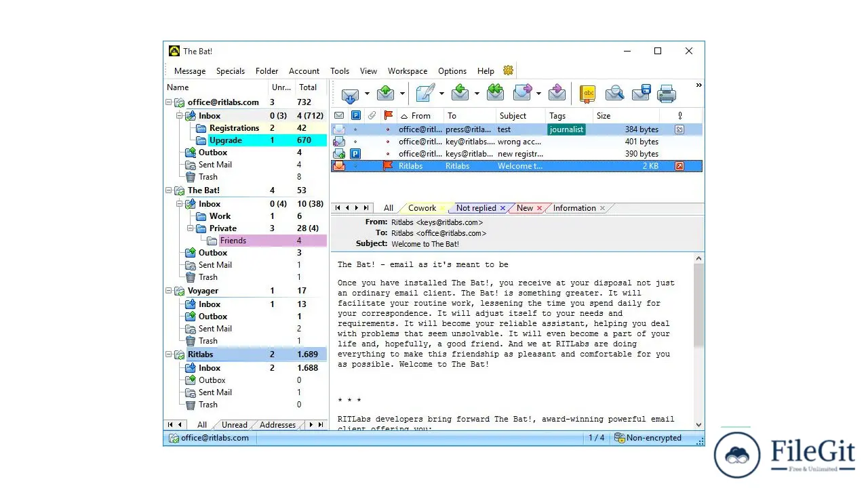Select the Unread folder tab at bottom
Image resolution: width=868 pixels, height=488 pixels.
click(x=235, y=425)
